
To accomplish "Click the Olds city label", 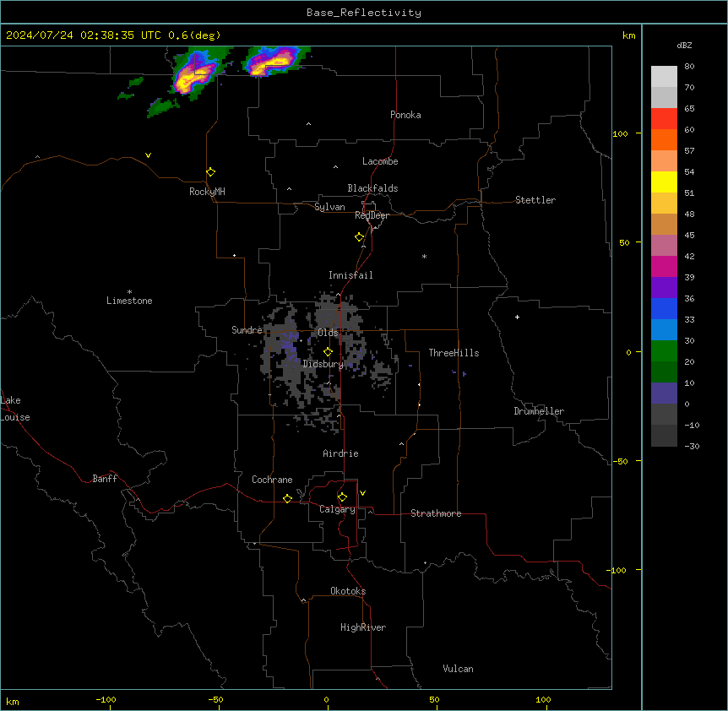I will click(328, 333).
